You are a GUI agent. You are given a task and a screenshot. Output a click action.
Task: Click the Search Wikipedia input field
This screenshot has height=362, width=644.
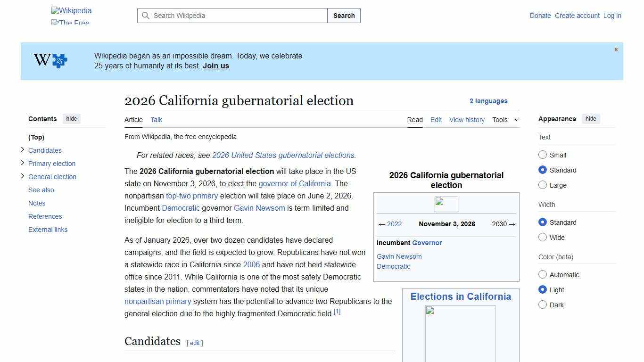pyautogui.click(x=231, y=16)
